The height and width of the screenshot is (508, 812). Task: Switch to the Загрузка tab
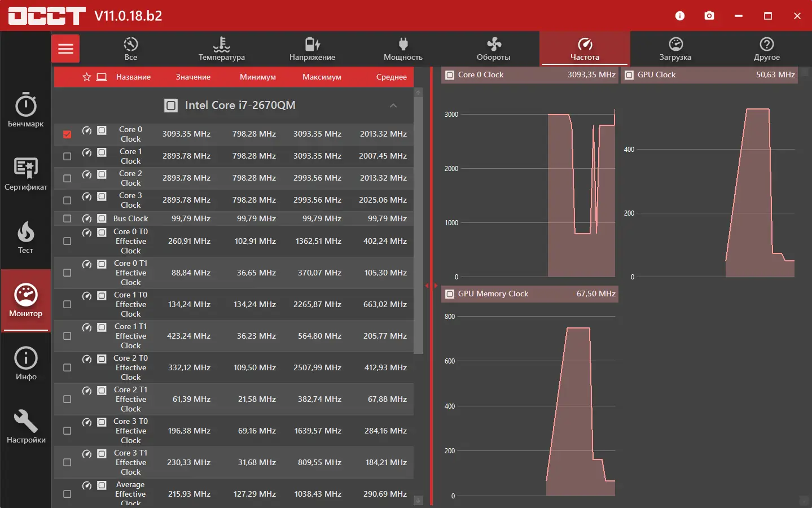click(x=675, y=49)
